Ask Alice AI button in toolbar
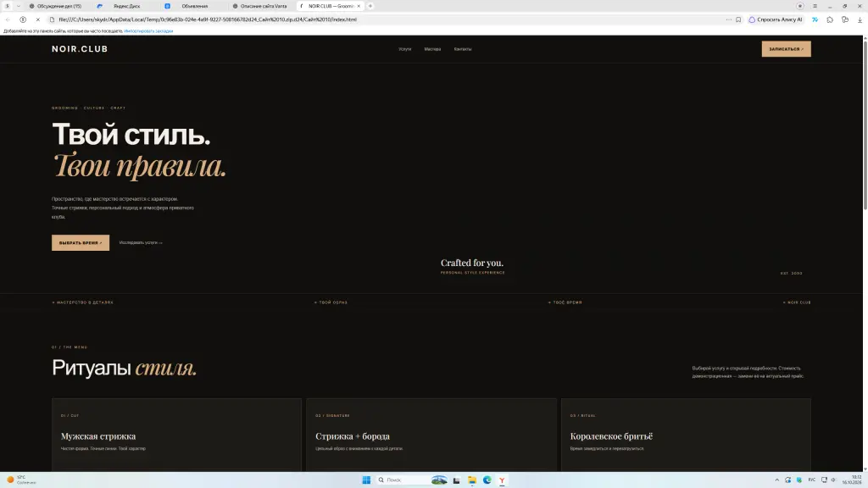The height and width of the screenshot is (488, 868). [775, 19]
